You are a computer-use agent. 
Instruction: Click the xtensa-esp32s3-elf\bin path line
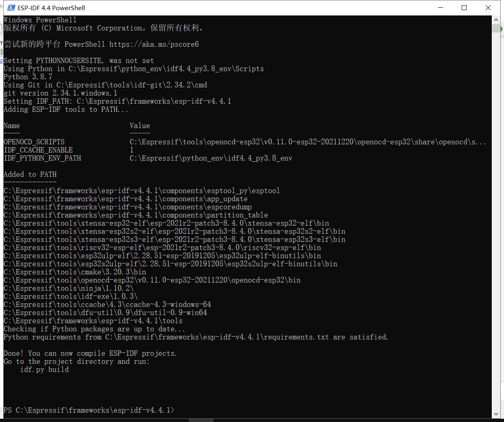(x=175, y=239)
